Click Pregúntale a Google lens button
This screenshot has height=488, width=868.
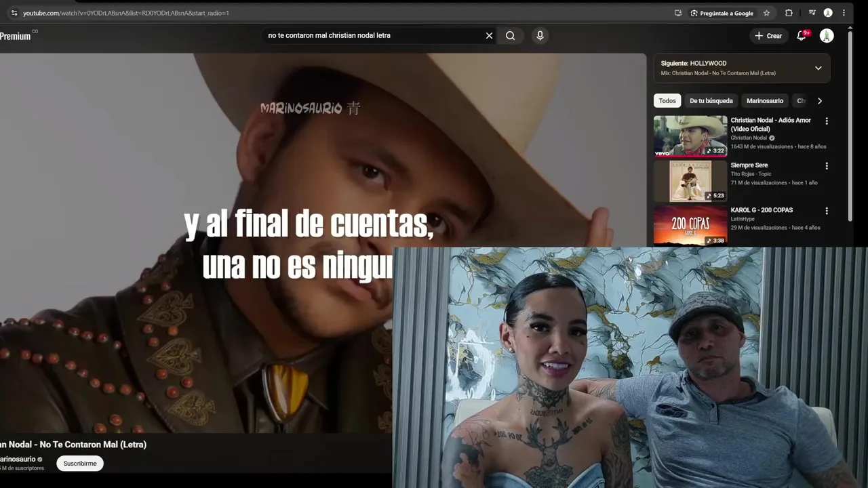pos(722,13)
